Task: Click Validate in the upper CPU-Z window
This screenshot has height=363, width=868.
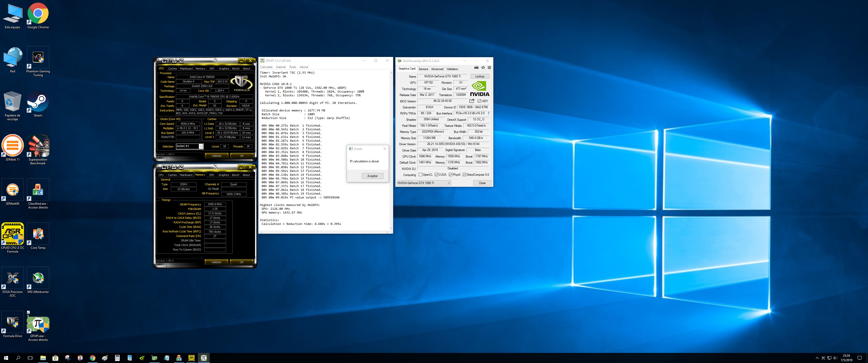Action: tap(217, 156)
